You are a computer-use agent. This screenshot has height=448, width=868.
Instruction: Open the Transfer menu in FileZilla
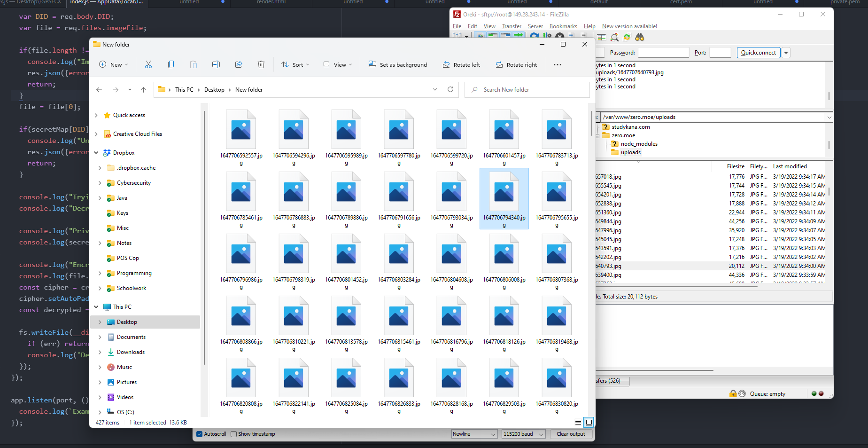pos(512,26)
